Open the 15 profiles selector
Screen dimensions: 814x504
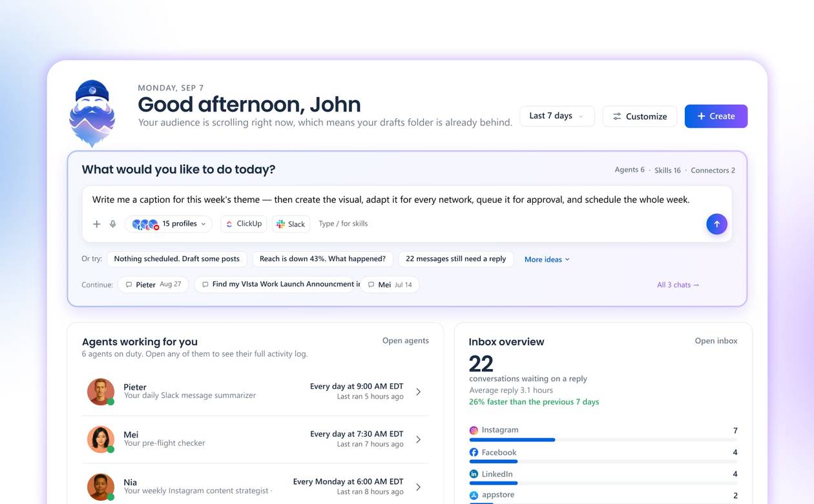pos(169,224)
